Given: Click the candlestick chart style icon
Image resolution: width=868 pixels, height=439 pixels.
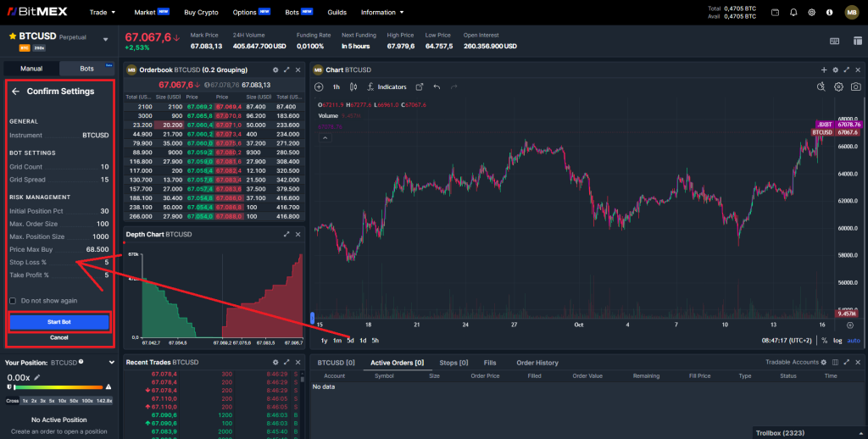Looking at the screenshot, I should click(x=355, y=86).
